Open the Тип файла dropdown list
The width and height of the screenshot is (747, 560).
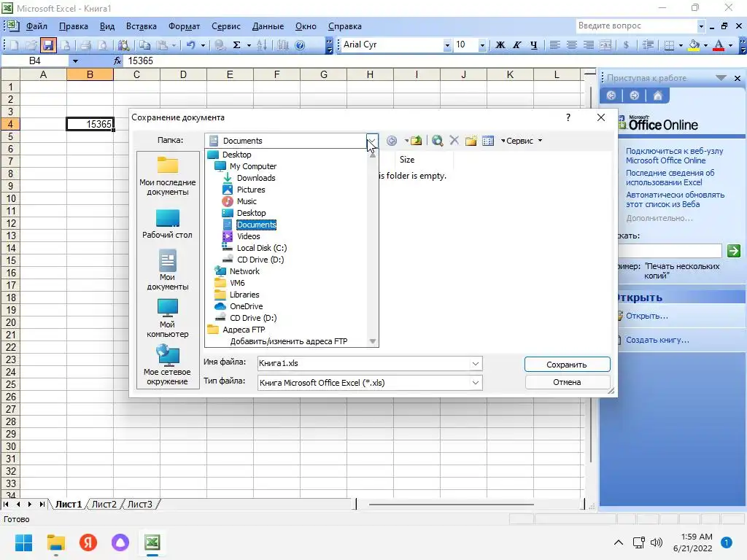click(476, 383)
